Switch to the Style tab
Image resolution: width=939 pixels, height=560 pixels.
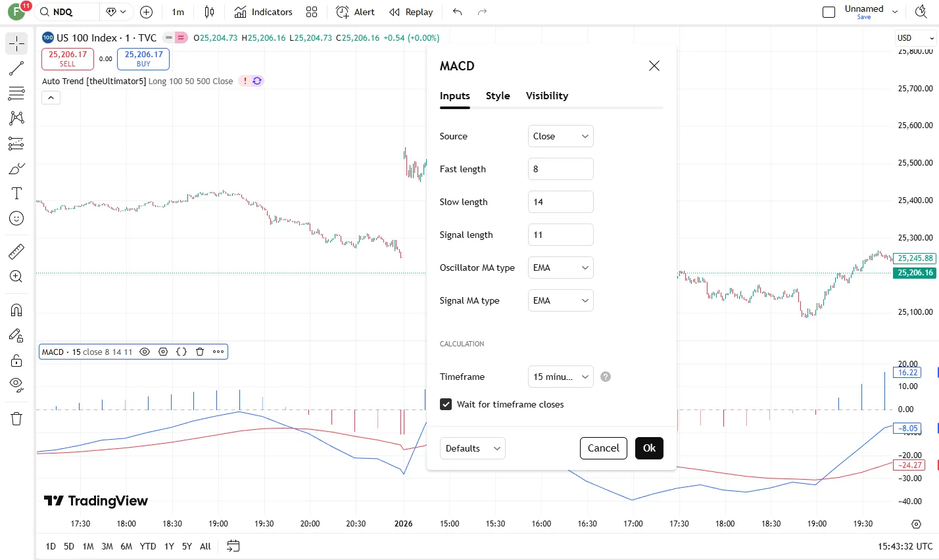tap(498, 96)
